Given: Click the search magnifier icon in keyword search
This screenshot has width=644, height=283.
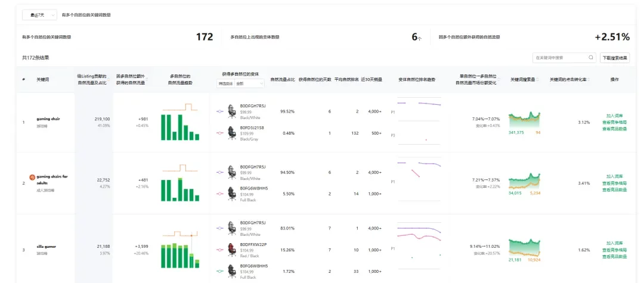Looking at the screenshot, I should (591, 58).
